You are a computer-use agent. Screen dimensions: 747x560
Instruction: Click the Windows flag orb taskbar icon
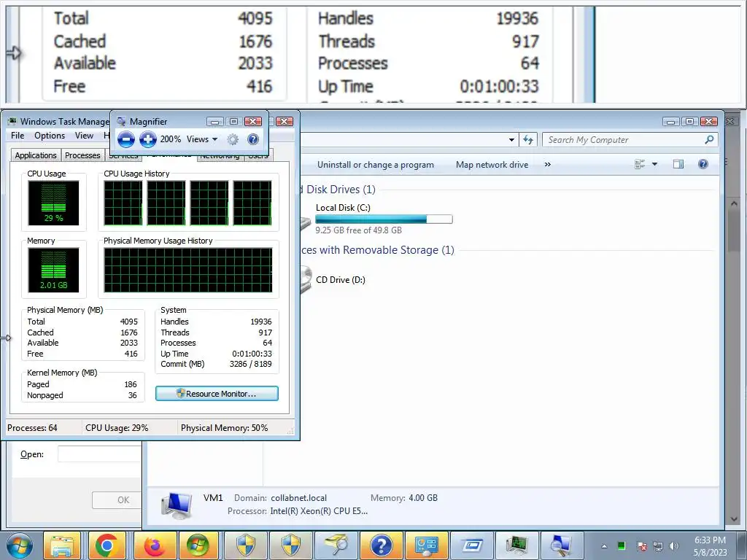coord(198,545)
